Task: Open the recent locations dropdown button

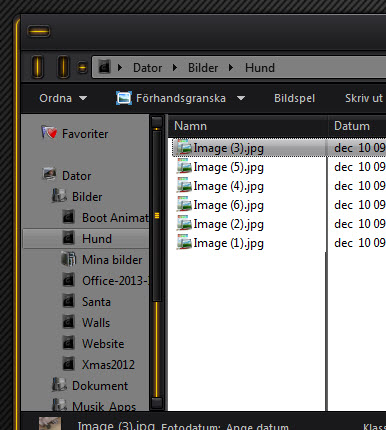Action: pyautogui.click(x=82, y=68)
